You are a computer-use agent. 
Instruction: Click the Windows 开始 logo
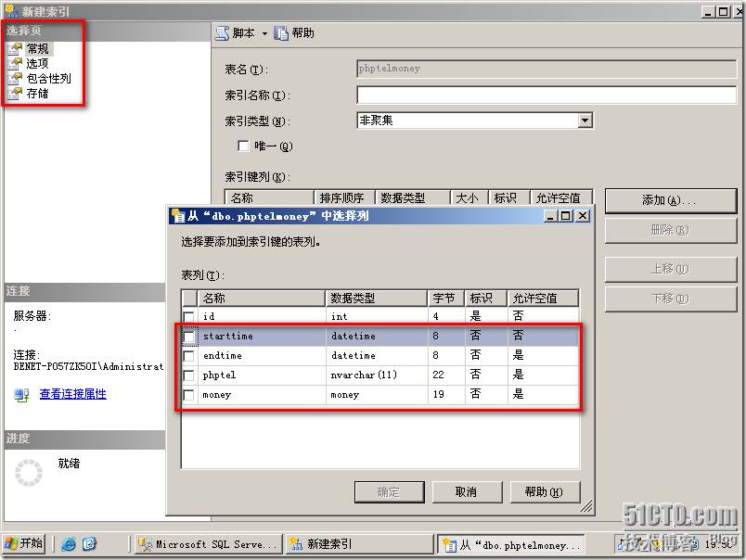point(11,543)
